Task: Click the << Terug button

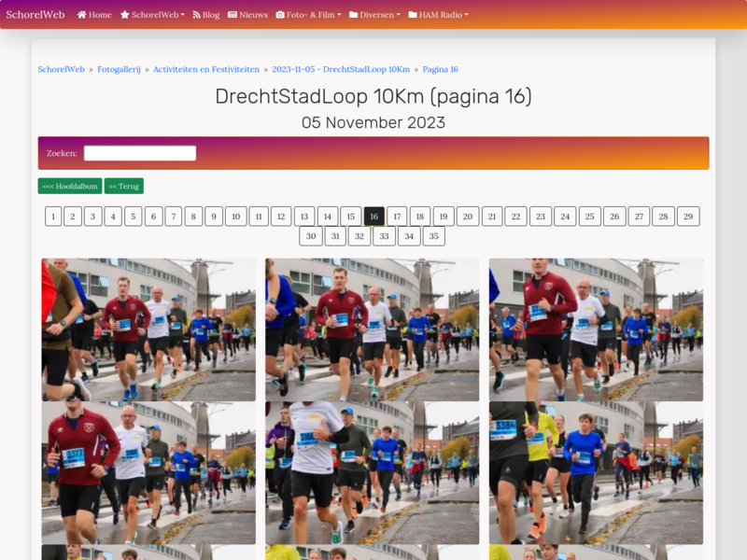Action: tap(124, 186)
